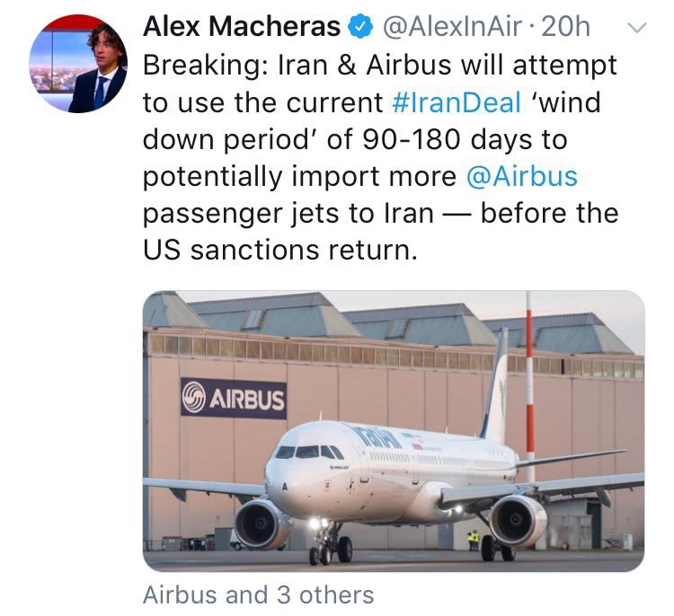
Task: Click the plane's cockpit windows
Action: pos(309,452)
